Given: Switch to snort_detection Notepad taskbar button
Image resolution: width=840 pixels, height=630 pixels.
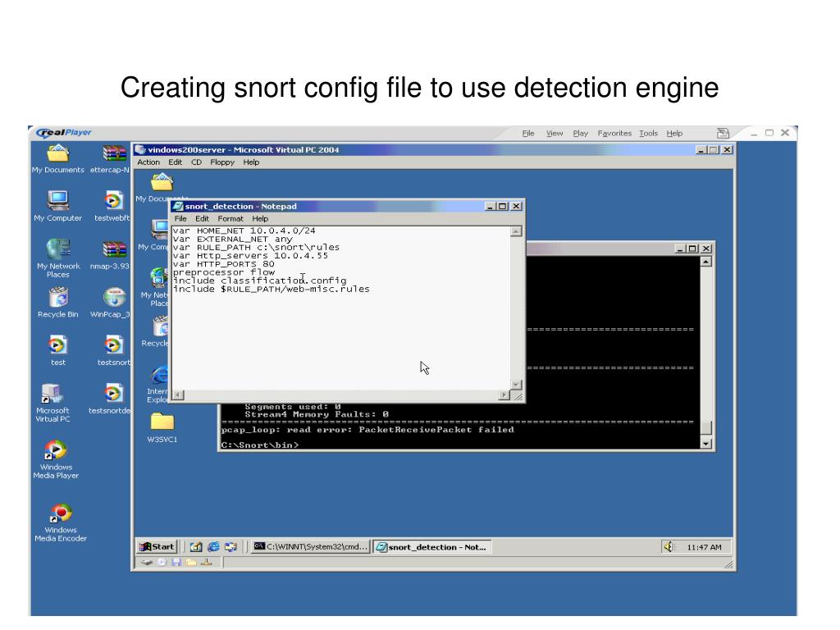Looking at the screenshot, I should 431,546.
